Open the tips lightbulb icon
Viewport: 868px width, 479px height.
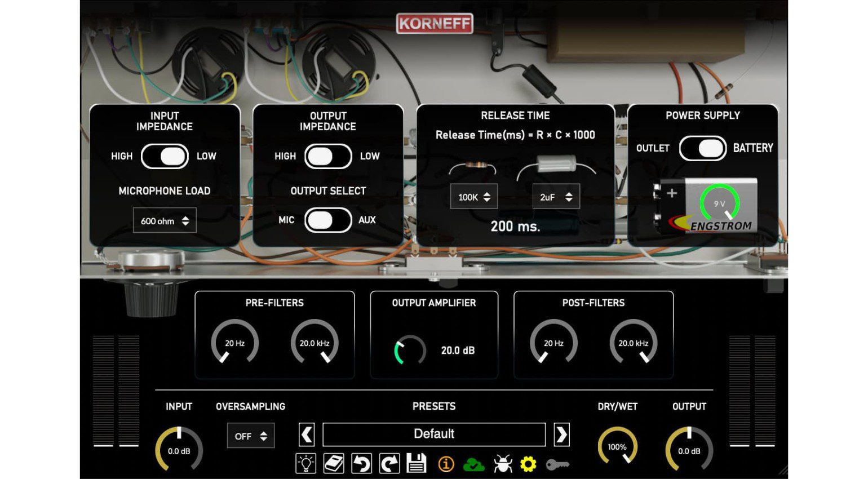coord(305,464)
